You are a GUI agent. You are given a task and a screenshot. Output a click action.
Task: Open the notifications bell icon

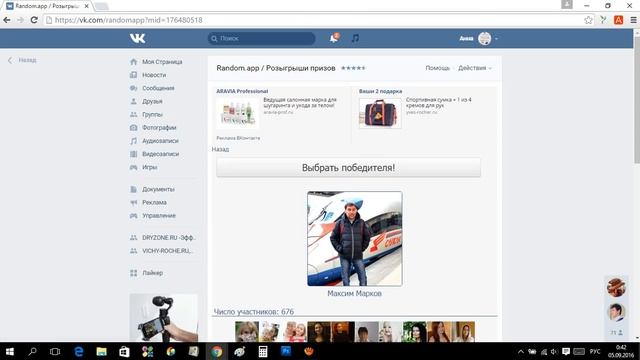(334, 38)
